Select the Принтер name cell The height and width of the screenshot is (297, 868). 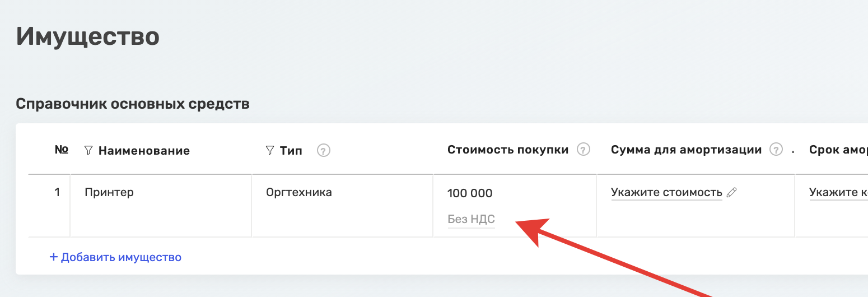click(161, 206)
